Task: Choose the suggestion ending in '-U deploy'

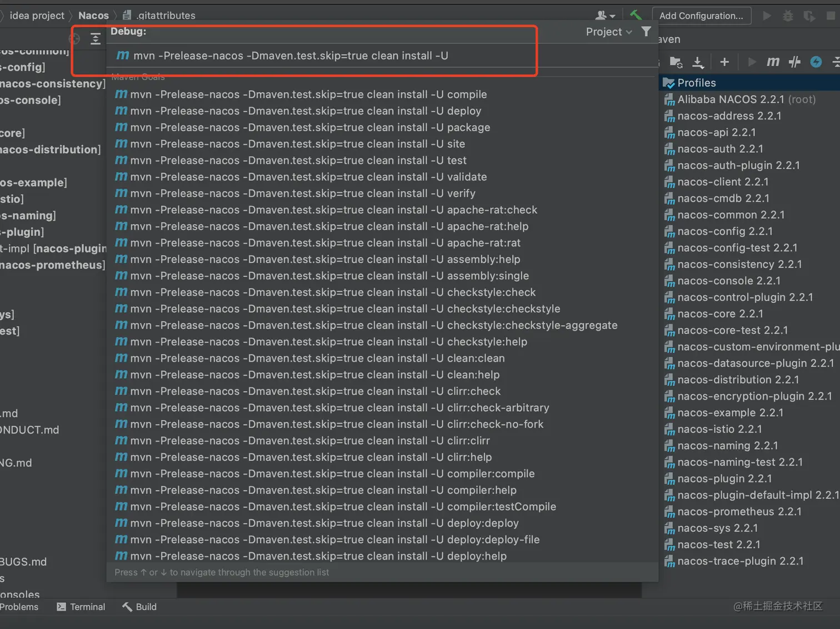Action: [x=382, y=111]
